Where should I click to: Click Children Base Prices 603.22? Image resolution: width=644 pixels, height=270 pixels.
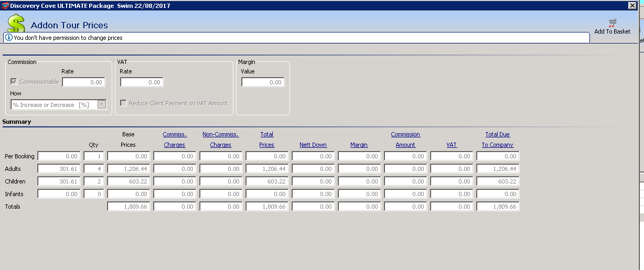[128, 181]
